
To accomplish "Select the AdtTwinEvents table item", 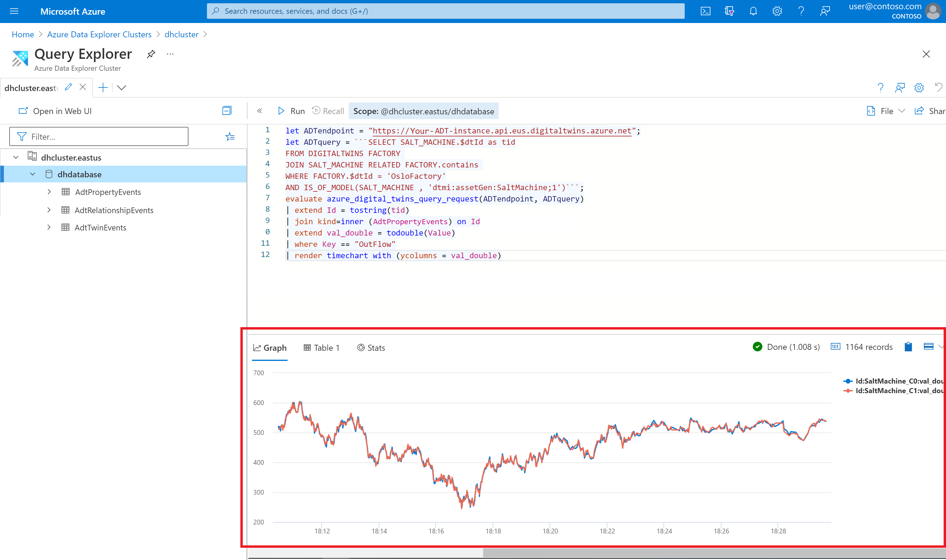I will pos(100,227).
